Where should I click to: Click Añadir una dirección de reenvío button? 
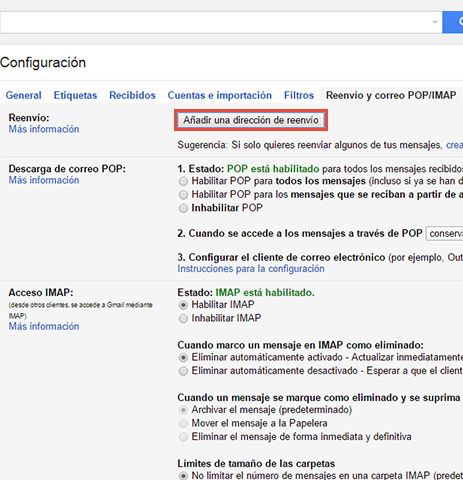pos(251,120)
